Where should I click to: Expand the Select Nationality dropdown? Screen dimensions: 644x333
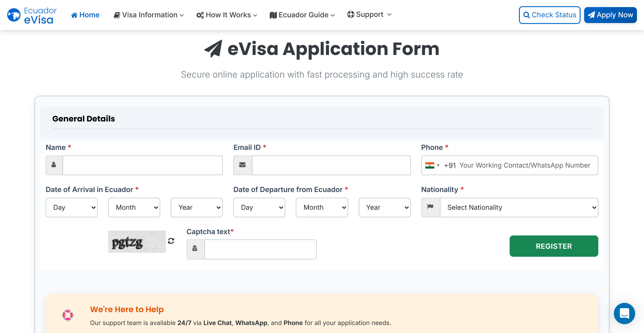tap(519, 207)
